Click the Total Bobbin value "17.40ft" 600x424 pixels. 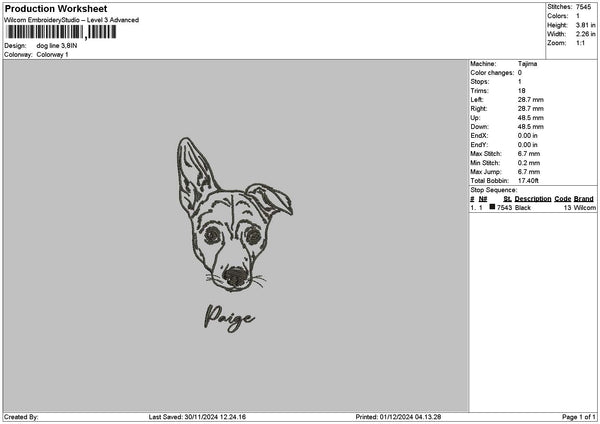click(528, 181)
